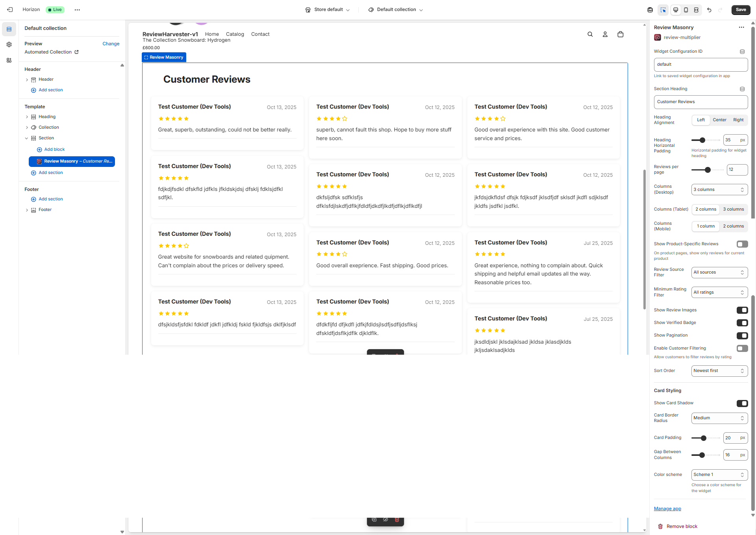Open full-width preview mode
Viewport: 756px width, 535px height.
(697, 10)
